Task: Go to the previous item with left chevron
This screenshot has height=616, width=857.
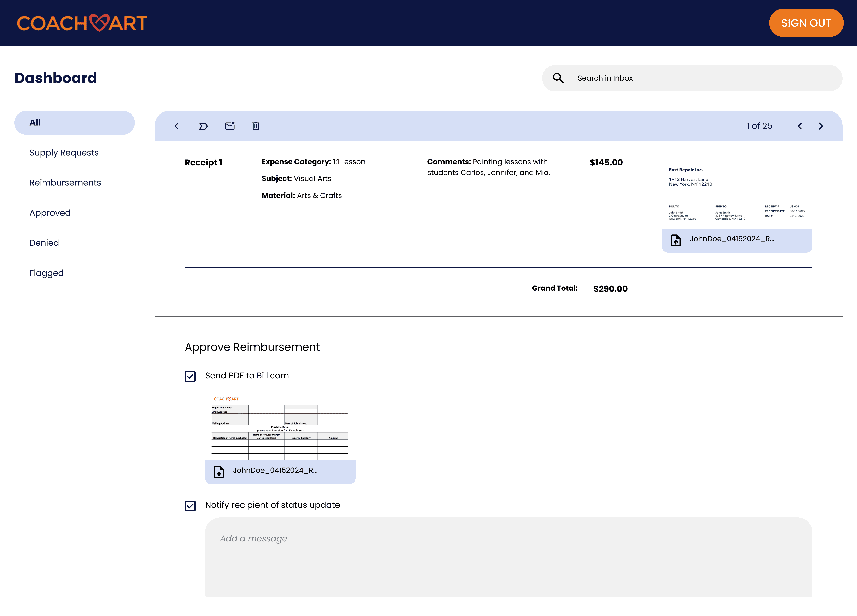Action: tap(800, 126)
